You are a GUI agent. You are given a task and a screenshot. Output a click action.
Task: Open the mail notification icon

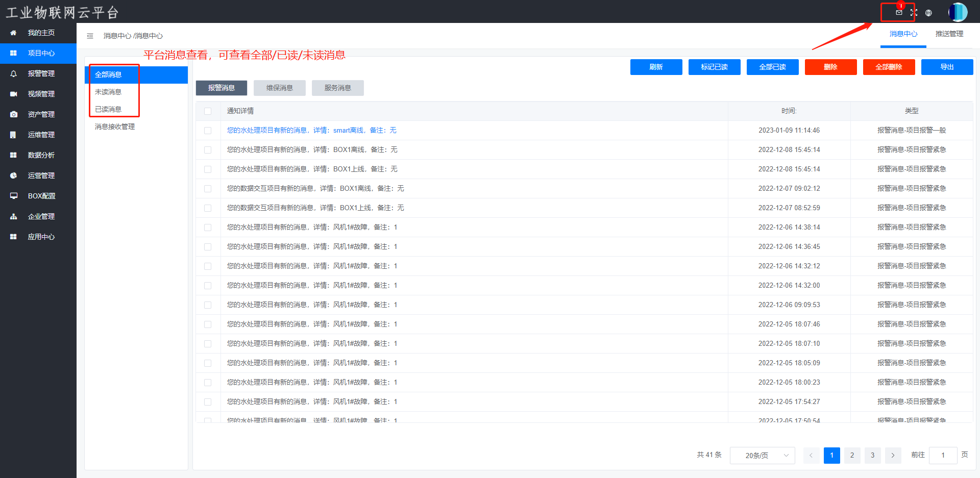(x=899, y=13)
